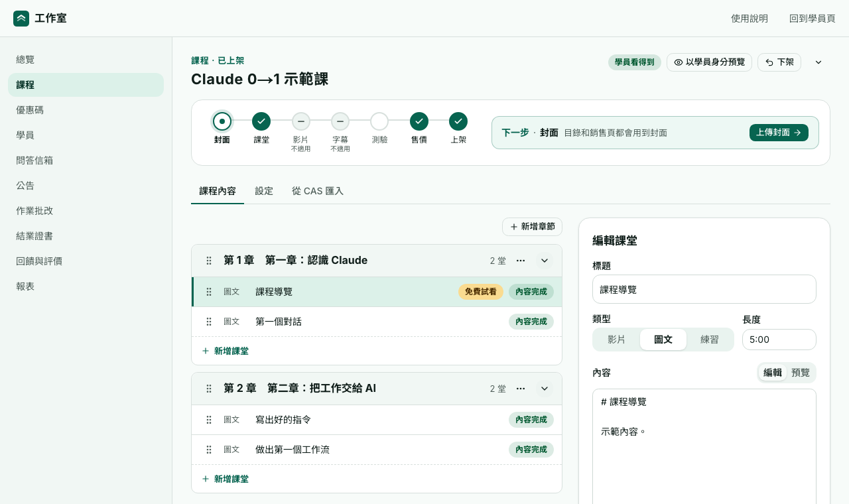Image resolution: width=849 pixels, height=504 pixels.
Task: Preview course with 以學員身分預覽
Action: click(x=709, y=62)
